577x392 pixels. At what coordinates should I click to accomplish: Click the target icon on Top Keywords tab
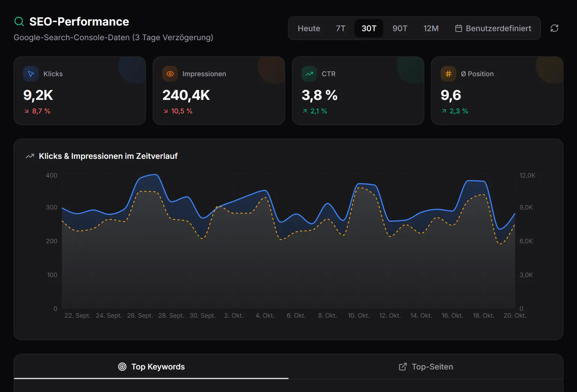click(x=122, y=367)
